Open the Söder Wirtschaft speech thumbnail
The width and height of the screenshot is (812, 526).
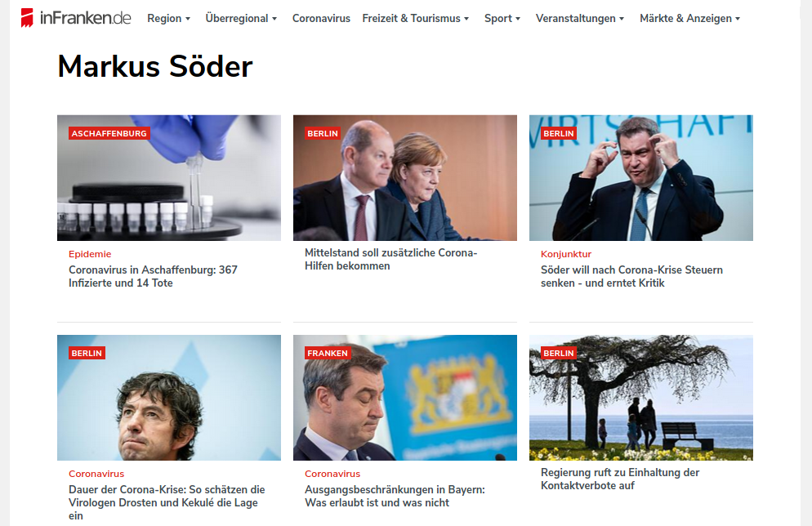pyautogui.click(x=641, y=177)
